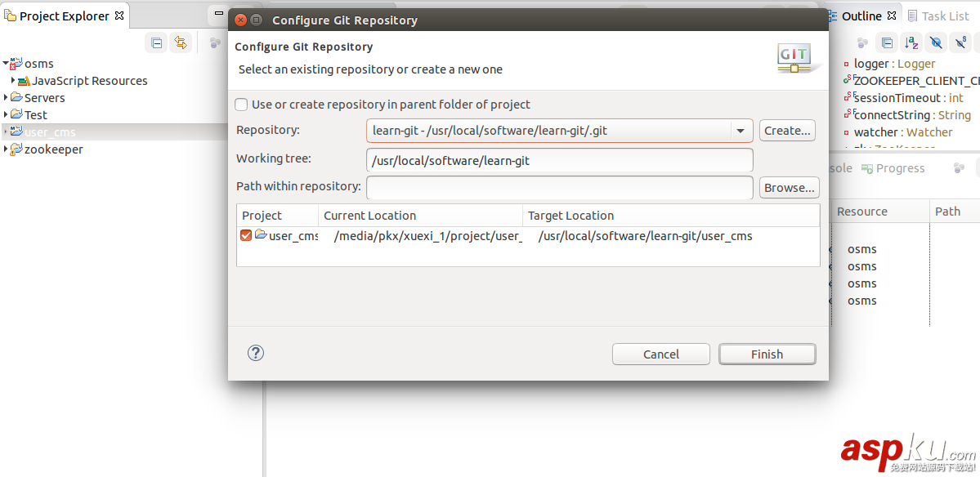Toggle selection of the user_cms checkbox
Screen dimensions: 980x477
click(x=246, y=235)
